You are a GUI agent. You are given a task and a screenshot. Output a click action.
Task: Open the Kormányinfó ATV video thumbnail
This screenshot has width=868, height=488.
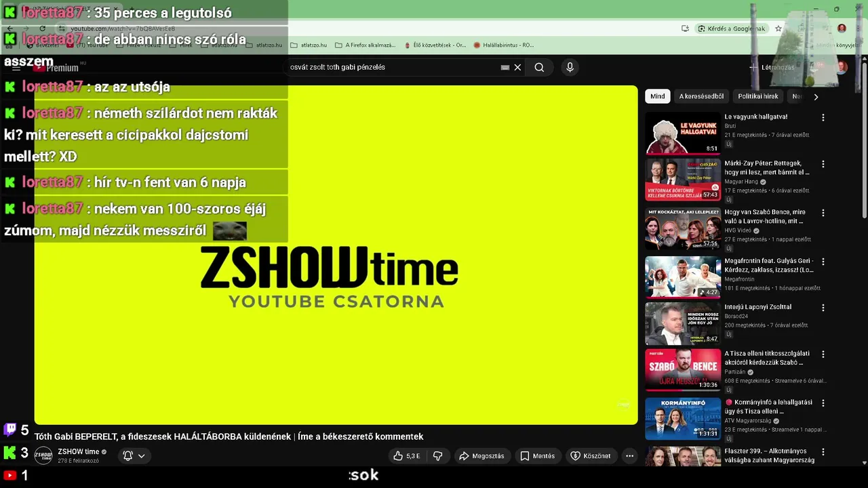683,418
